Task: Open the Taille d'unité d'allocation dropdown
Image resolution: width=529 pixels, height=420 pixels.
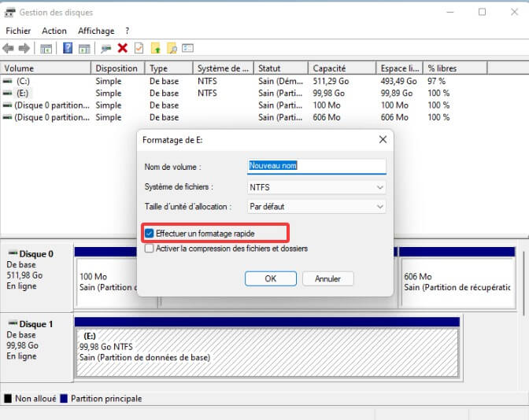Action: click(316, 207)
